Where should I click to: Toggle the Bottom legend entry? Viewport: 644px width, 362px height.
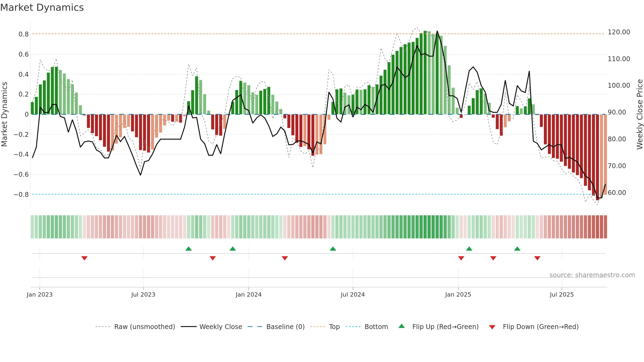(367, 327)
